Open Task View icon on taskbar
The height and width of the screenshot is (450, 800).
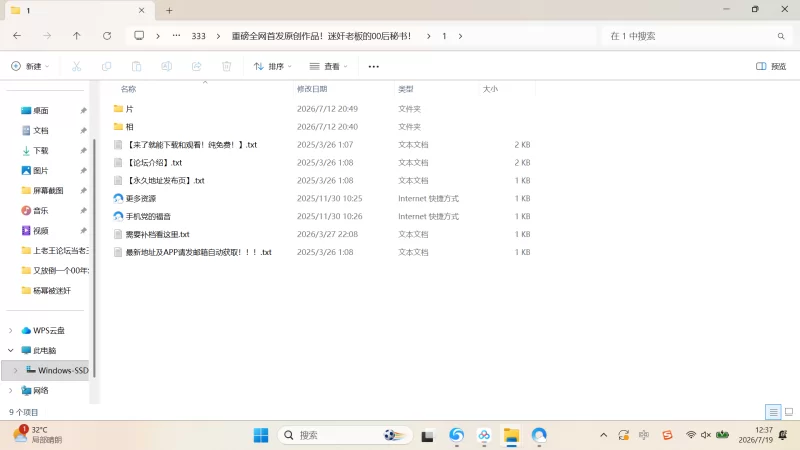428,436
